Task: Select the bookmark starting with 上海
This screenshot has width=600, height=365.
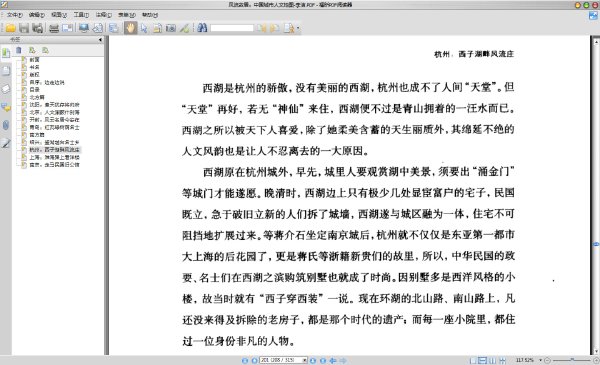Action: [x=54, y=157]
